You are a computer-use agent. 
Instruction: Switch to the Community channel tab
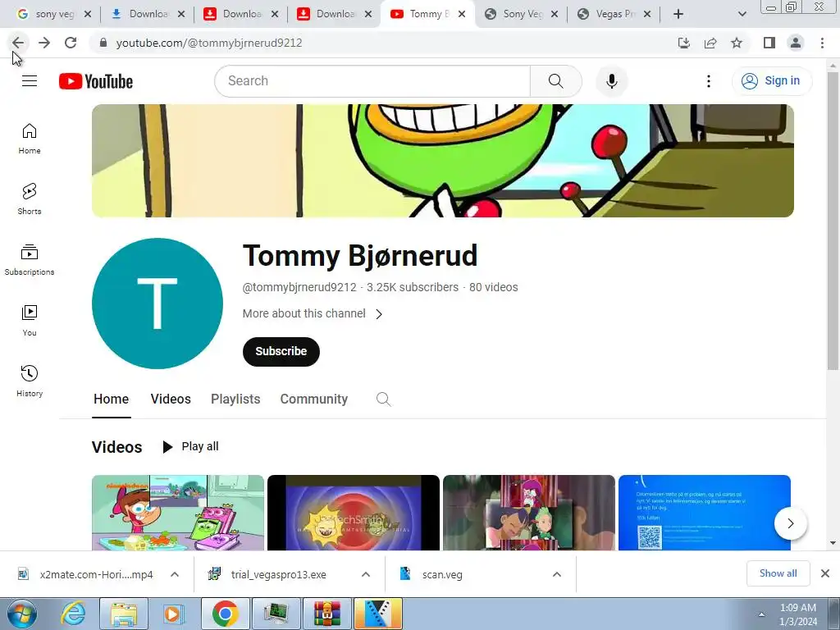pos(314,399)
